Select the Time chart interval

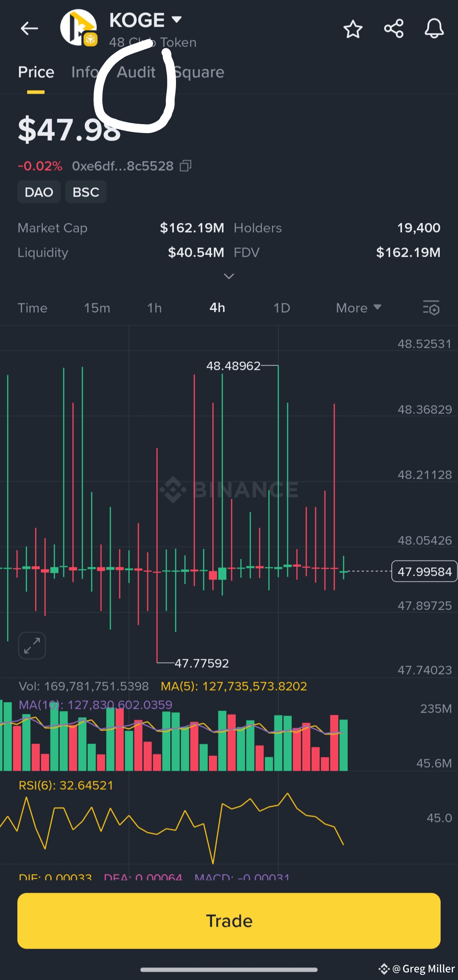tap(33, 308)
